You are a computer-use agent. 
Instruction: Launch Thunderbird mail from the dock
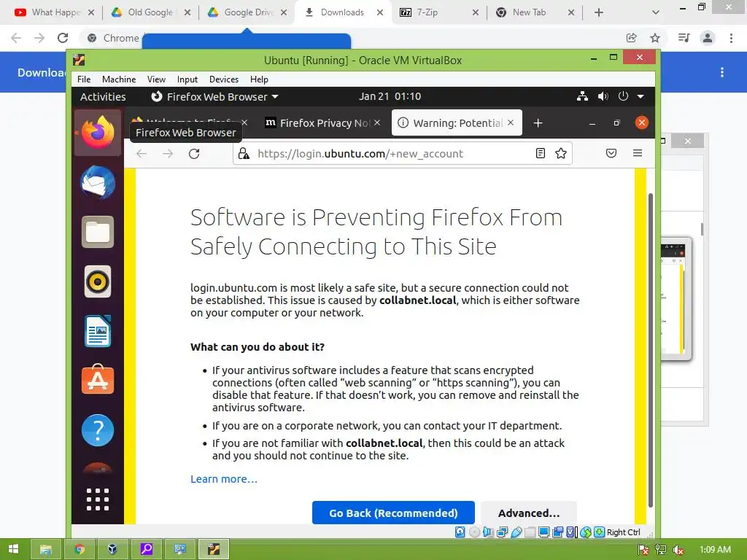tap(98, 183)
